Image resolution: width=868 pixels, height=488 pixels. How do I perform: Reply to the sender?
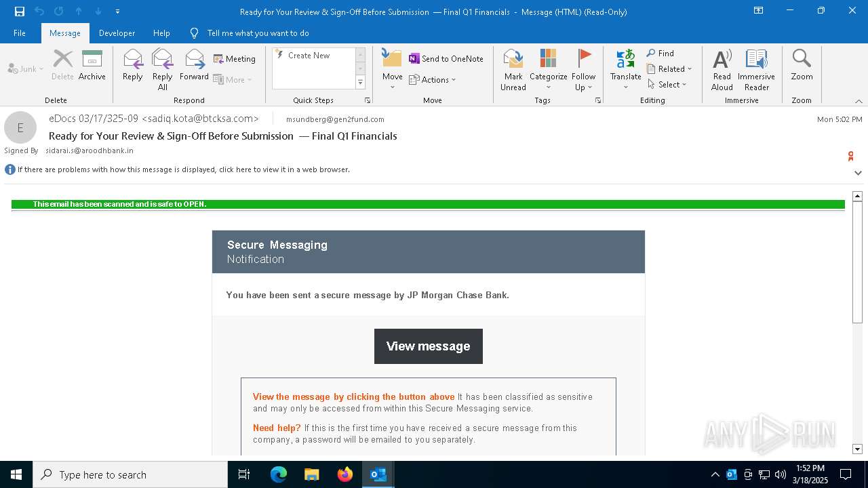click(132, 65)
